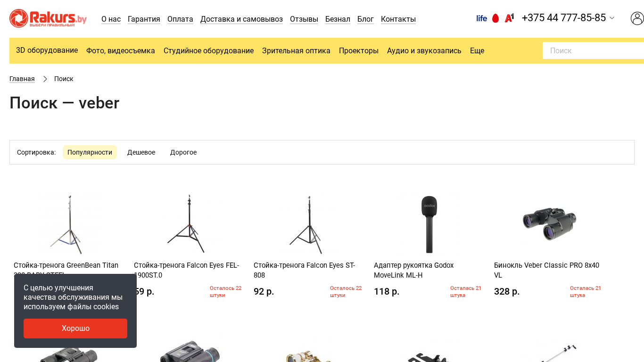Open the user account profile icon
644x362 pixels.
pyautogui.click(x=637, y=18)
